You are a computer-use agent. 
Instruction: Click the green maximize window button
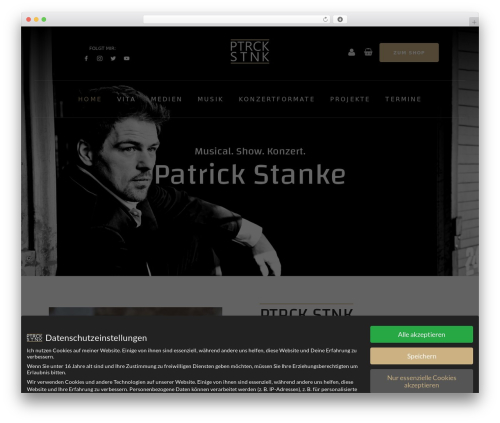(x=44, y=19)
